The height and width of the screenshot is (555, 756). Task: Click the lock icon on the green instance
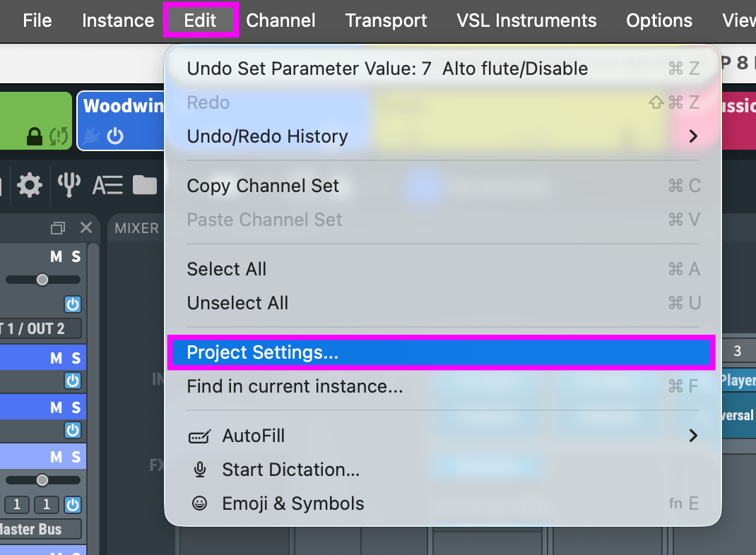(x=34, y=136)
